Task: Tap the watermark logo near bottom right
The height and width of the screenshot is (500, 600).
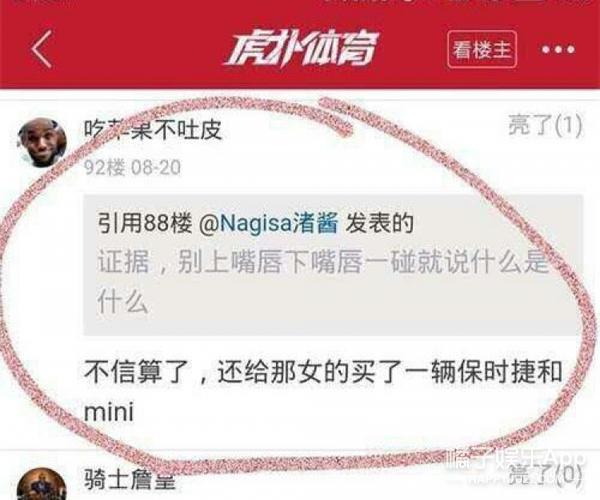Action: click(515, 461)
